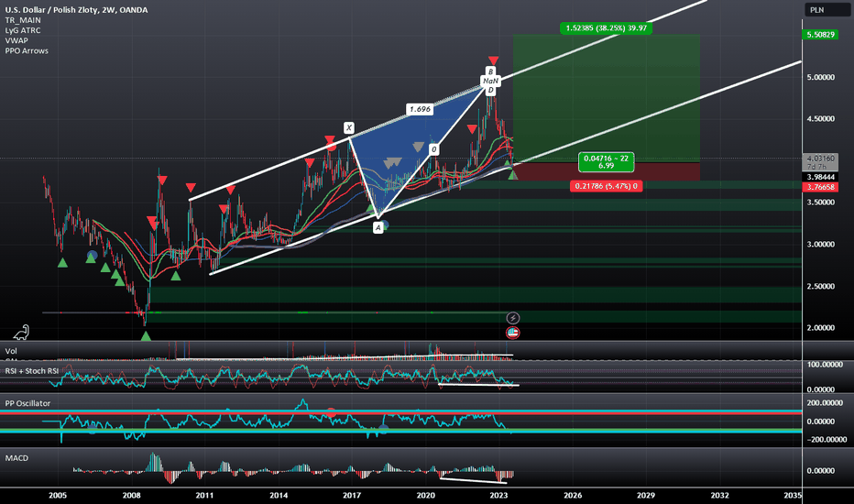The width and height of the screenshot is (854, 504).
Task: Click the risk/reward label 0.04716 ~ 22
Action: [x=607, y=162]
